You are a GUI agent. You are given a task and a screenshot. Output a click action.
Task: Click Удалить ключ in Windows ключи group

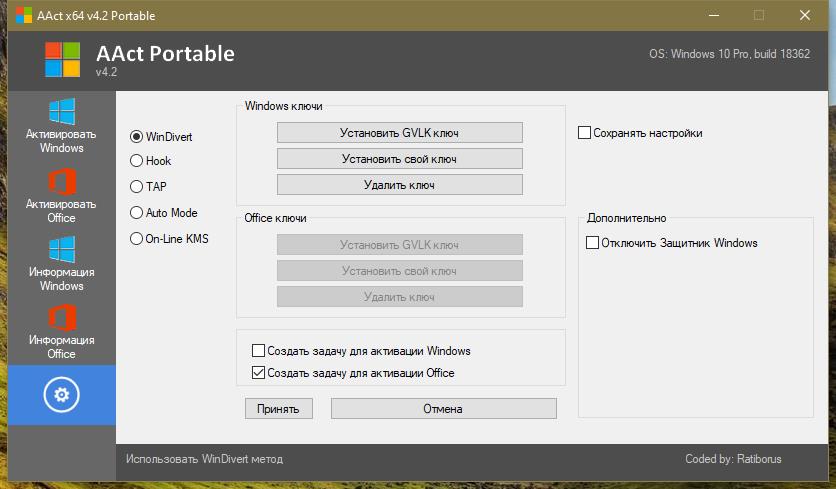pyautogui.click(x=399, y=185)
